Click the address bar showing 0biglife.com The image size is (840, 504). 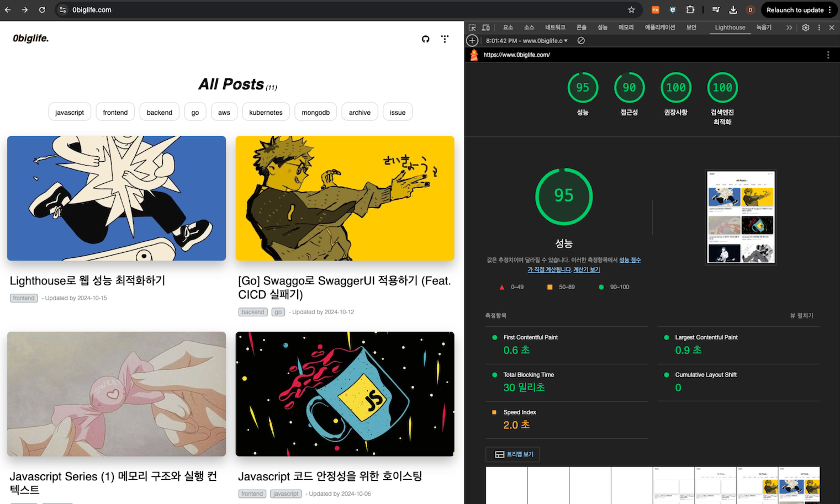coord(348,10)
